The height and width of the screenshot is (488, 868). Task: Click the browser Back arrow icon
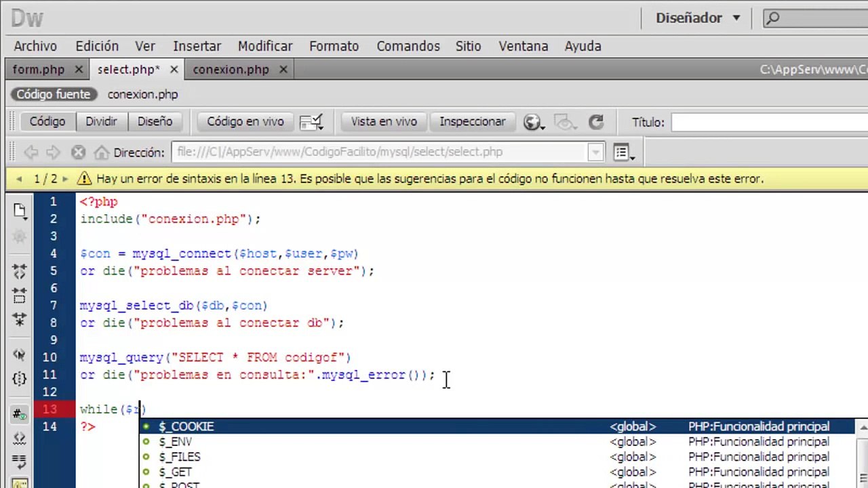pos(31,152)
